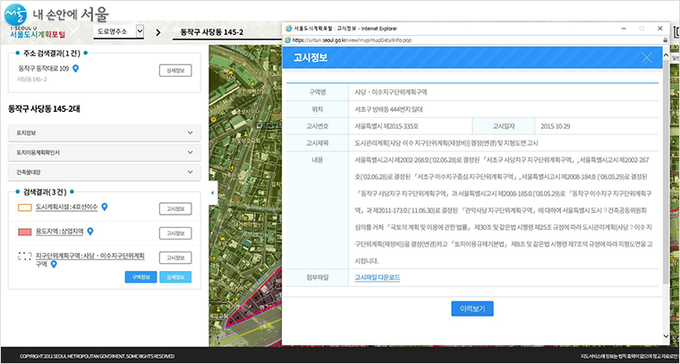This screenshot has height=364, width=680.
Task: Click the map pin next to 동작구 동작대로 109
Action: tap(75, 69)
